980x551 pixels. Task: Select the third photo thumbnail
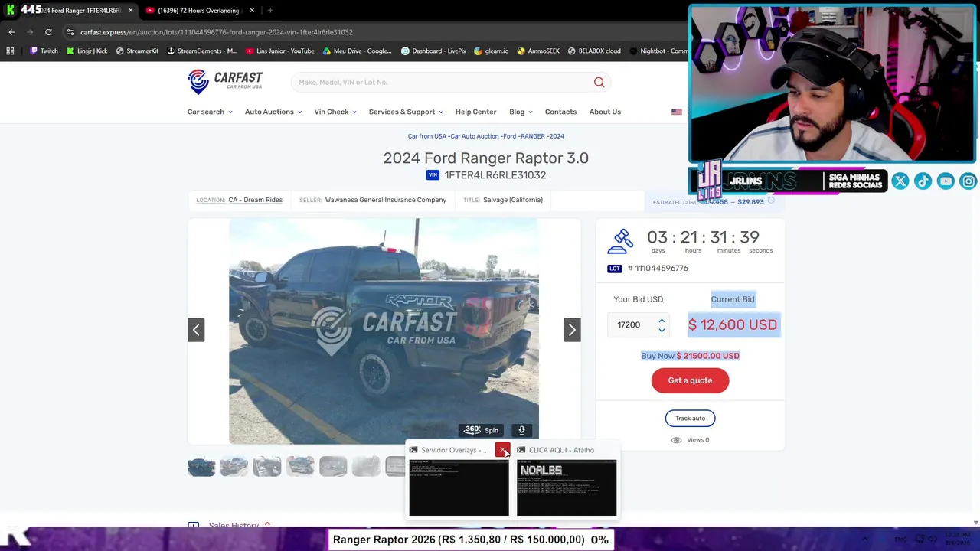(x=267, y=466)
